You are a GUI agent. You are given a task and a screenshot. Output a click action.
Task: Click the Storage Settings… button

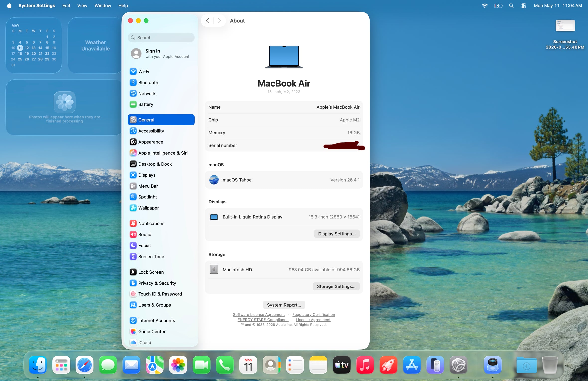(x=336, y=286)
